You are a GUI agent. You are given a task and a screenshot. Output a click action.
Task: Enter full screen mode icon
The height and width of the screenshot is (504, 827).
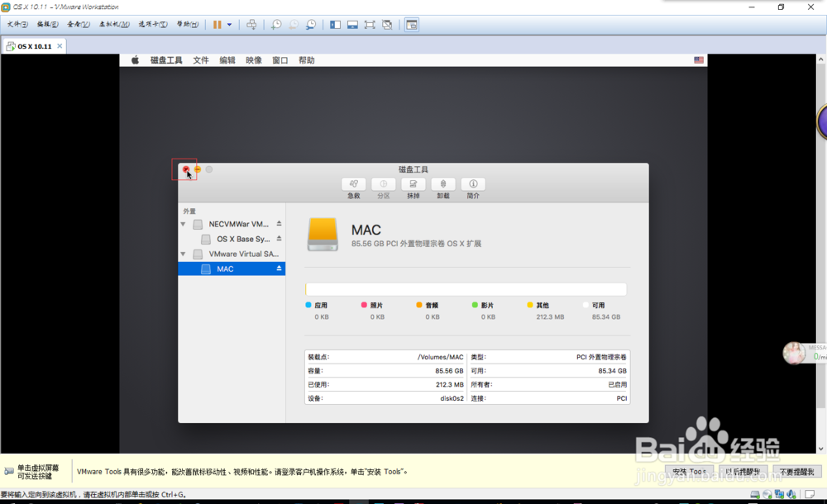coord(370,25)
